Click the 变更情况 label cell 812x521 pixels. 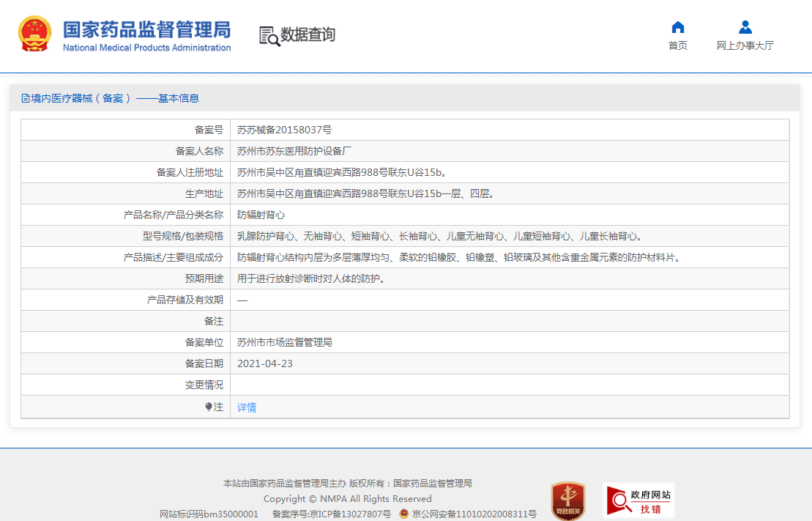[x=125, y=385]
